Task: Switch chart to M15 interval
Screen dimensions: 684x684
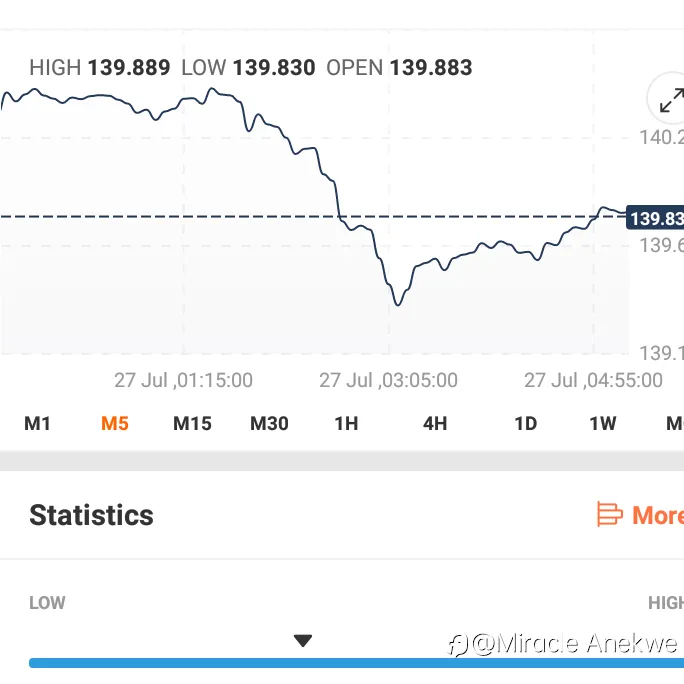Action: pyautogui.click(x=192, y=424)
